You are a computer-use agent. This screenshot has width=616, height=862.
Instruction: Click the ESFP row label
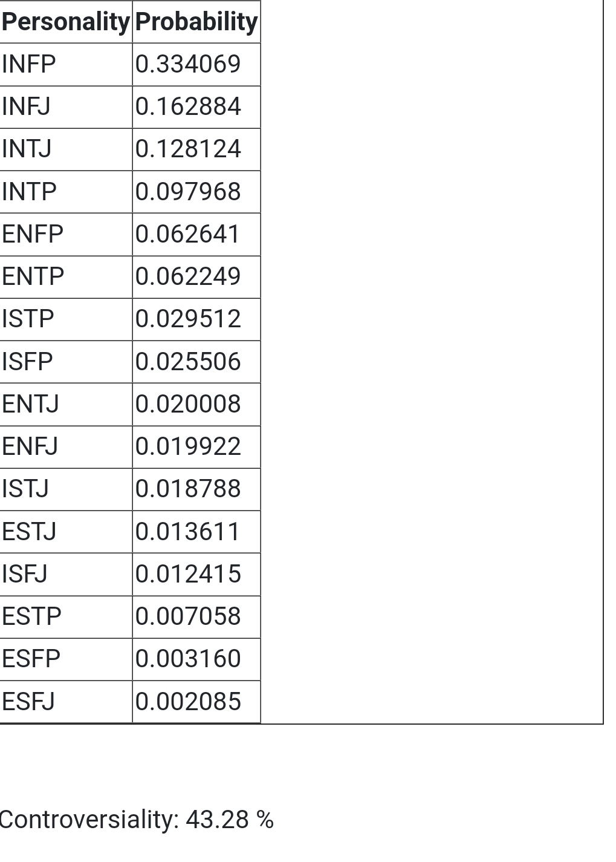(x=65, y=659)
